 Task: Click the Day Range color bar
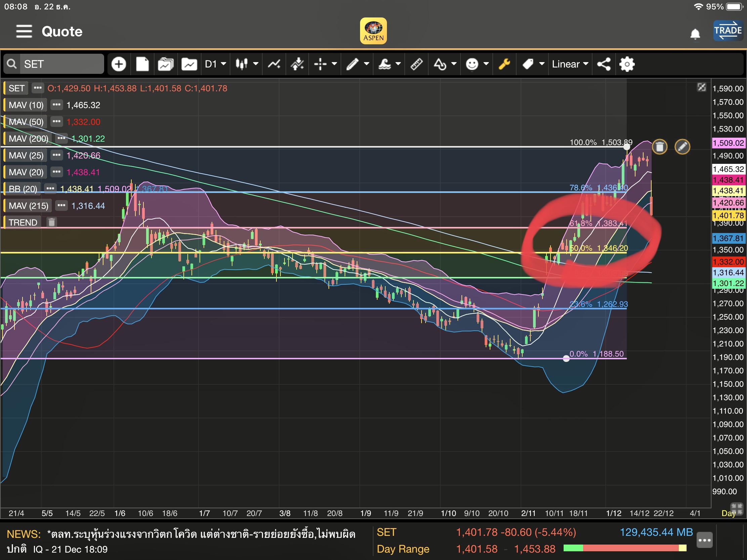click(x=625, y=548)
